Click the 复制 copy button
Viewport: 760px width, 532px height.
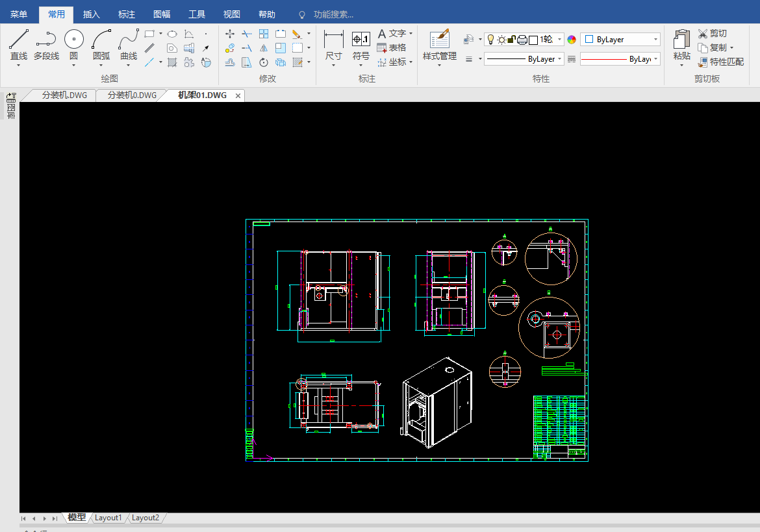click(x=713, y=47)
